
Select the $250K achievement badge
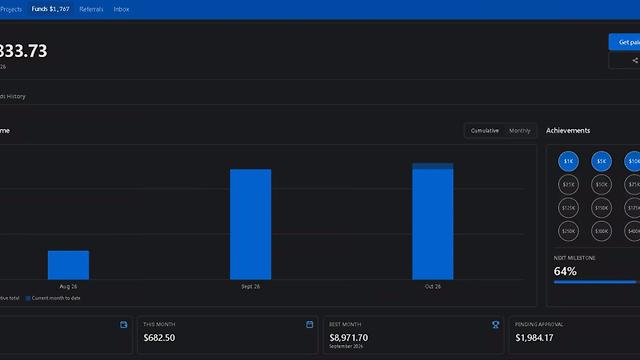(x=568, y=231)
